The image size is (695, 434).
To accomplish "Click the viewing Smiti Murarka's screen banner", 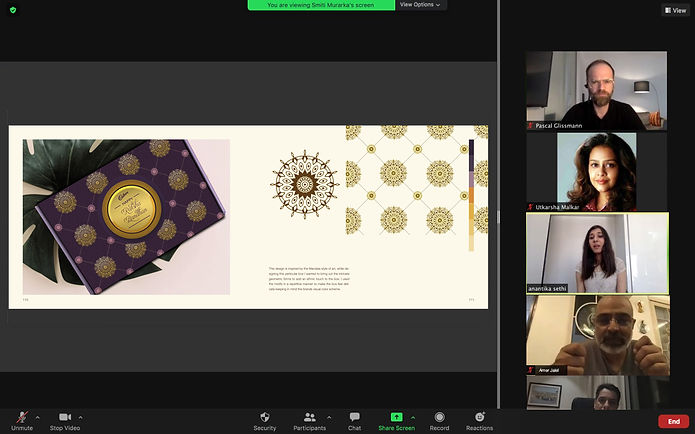I will tap(321, 5).
